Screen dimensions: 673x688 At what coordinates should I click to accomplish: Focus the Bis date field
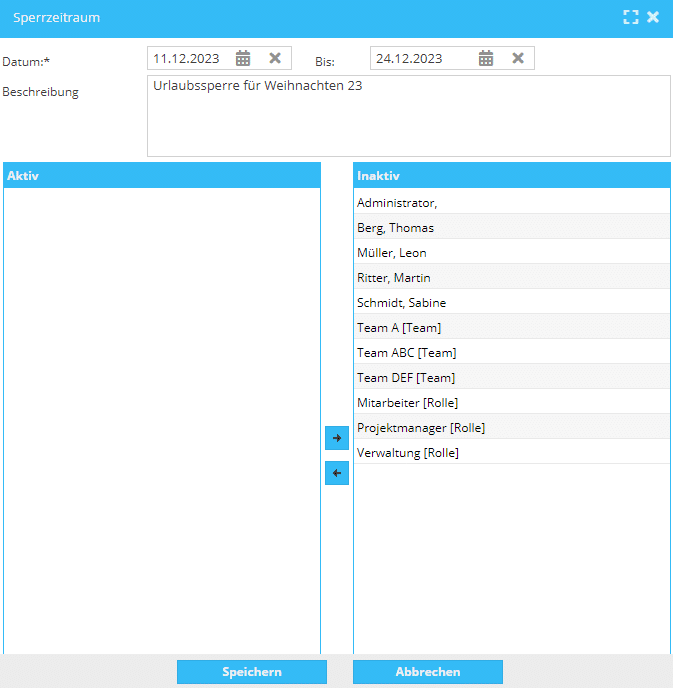tap(420, 58)
